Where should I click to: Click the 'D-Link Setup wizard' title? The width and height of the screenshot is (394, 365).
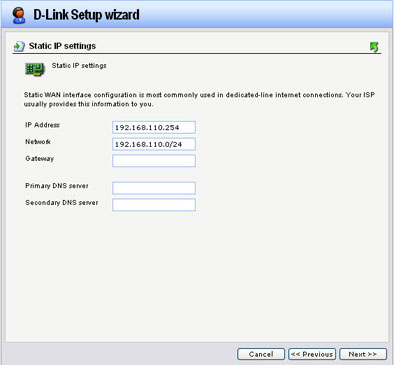(x=86, y=15)
